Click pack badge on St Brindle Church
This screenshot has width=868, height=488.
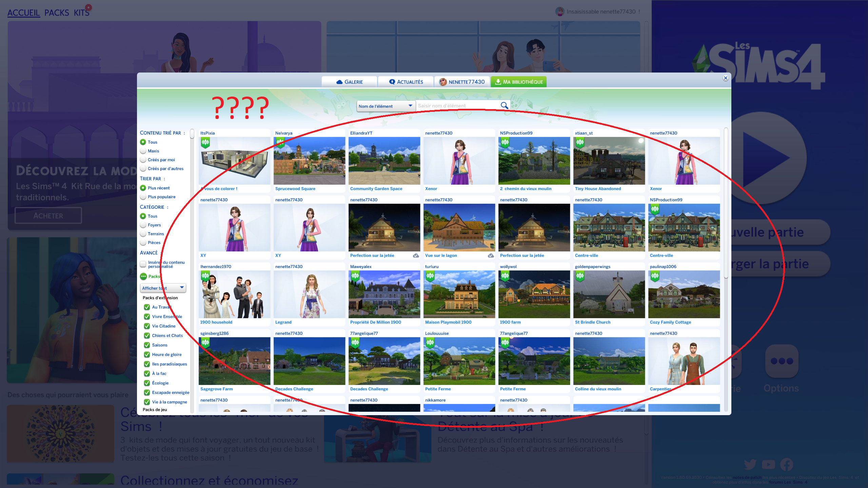pos(580,276)
